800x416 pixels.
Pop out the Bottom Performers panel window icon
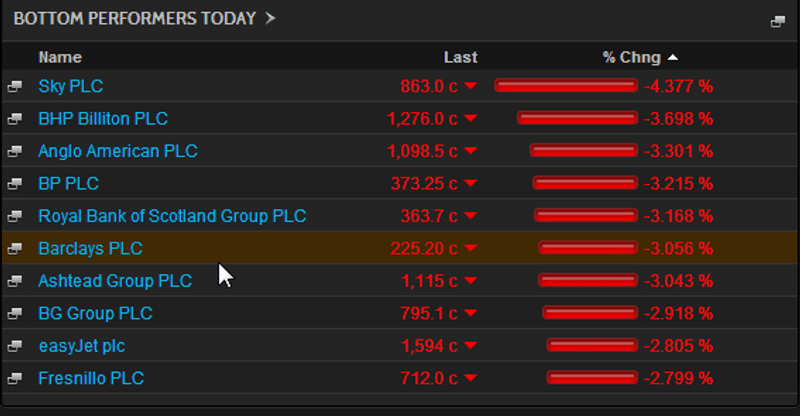click(778, 21)
